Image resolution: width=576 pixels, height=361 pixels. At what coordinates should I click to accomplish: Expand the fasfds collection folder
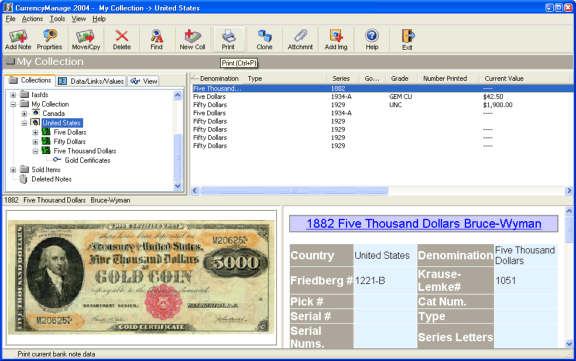click(x=13, y=95)
